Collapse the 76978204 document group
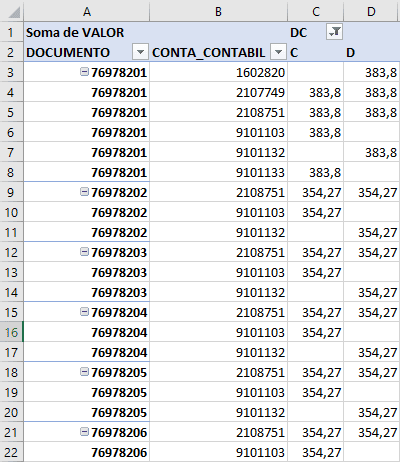400x462 pixels. coord(85,312)
